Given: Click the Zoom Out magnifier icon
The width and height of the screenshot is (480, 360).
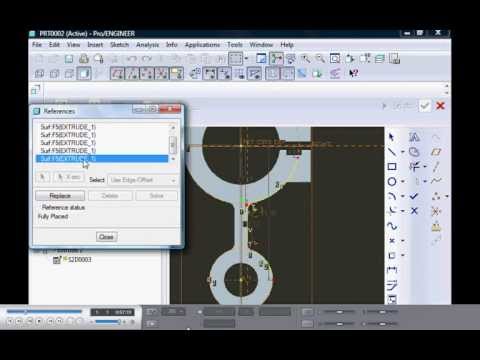Looking at the screenshot, I should click(320, 59).
